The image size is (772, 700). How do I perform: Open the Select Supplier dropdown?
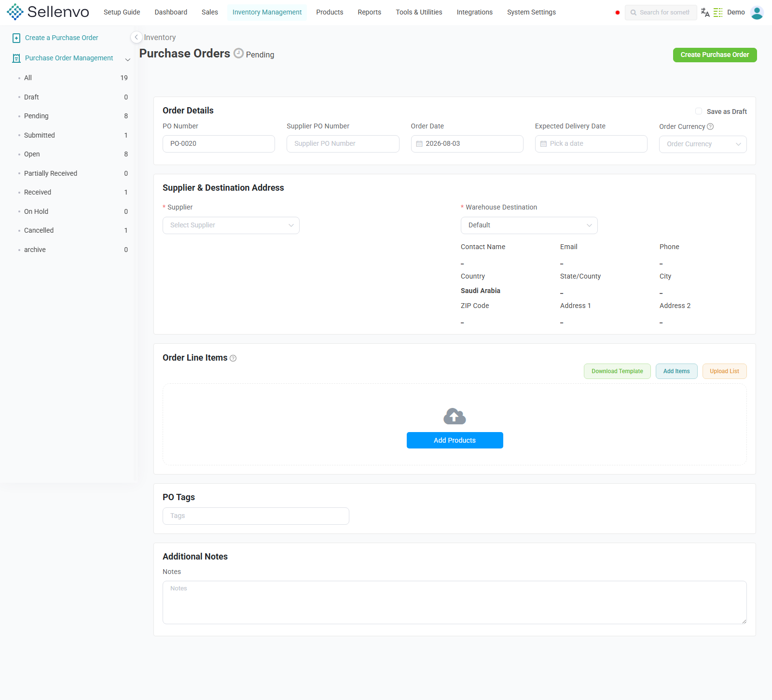231,225
